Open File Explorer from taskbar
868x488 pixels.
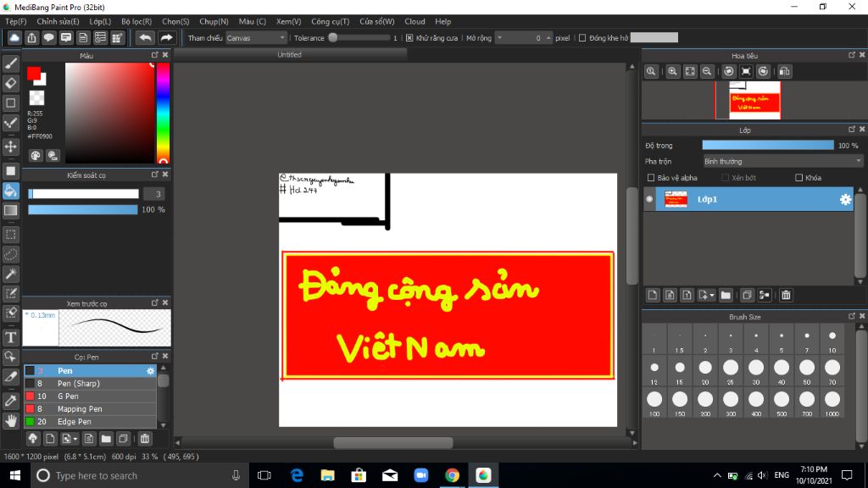[x=328, y=475]
